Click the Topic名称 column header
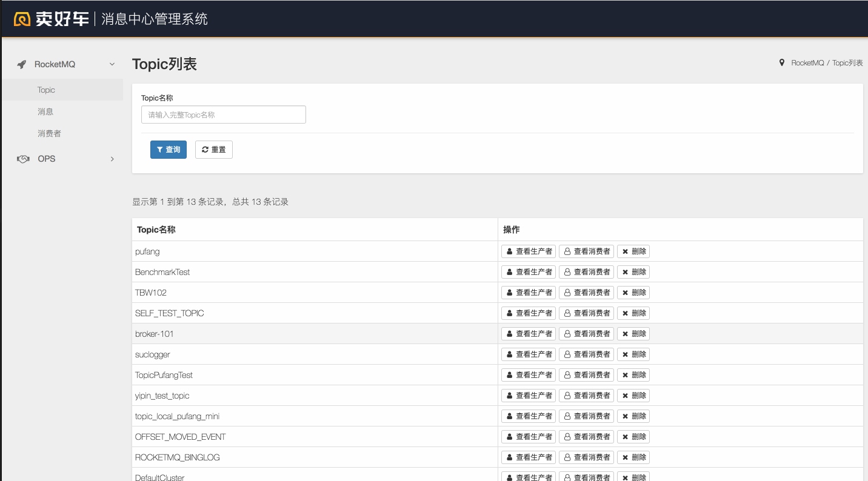Image resolution: width=868 pixels, height=481 pixels. pyautogui.click(x=315, y=230)
